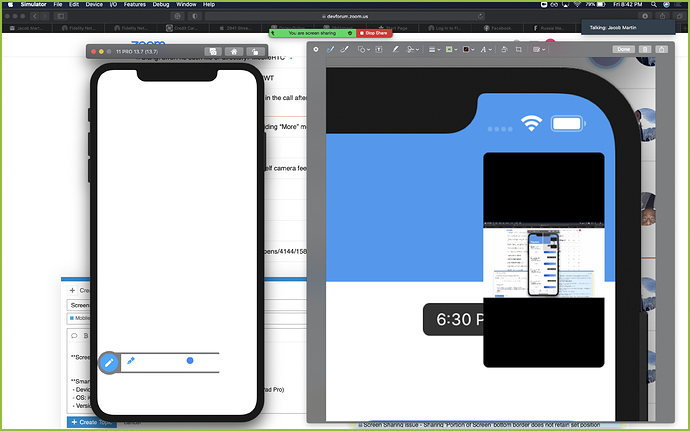Switch to the Jacob Mart... Safari tab
Viewport: 690px width, 431px height.
click(26, 28)
